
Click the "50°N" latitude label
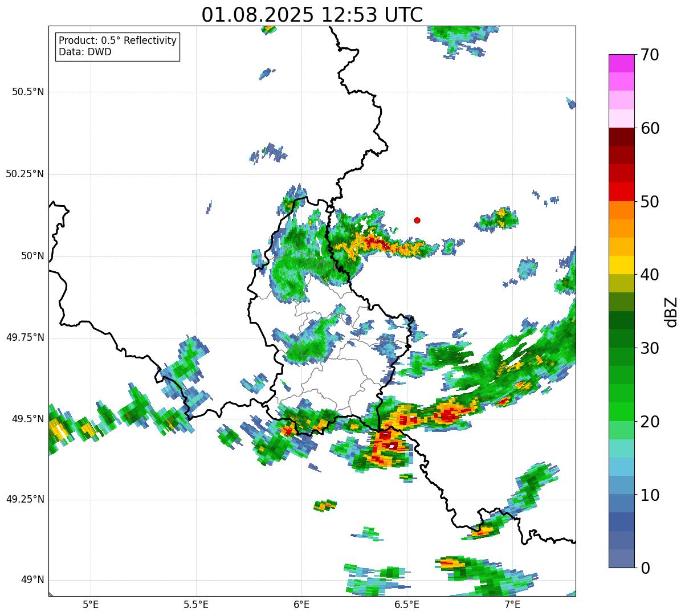click(32, 256)
